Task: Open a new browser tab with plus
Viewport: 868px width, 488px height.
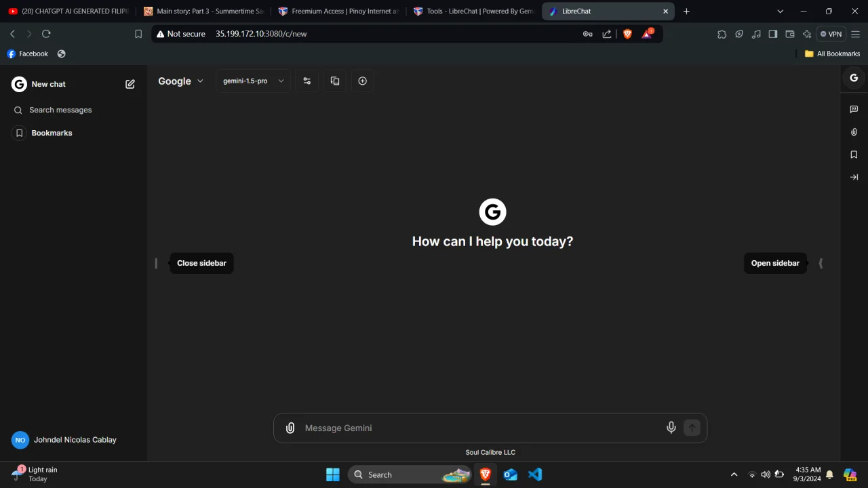Action: (x=686, y=11)
